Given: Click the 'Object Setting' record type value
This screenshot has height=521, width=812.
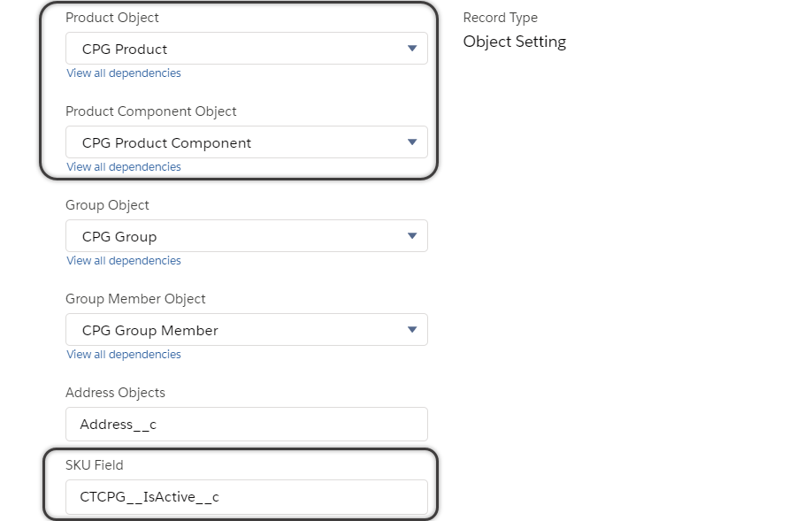Looking at the screenshot, I should [x=514, y=42].
